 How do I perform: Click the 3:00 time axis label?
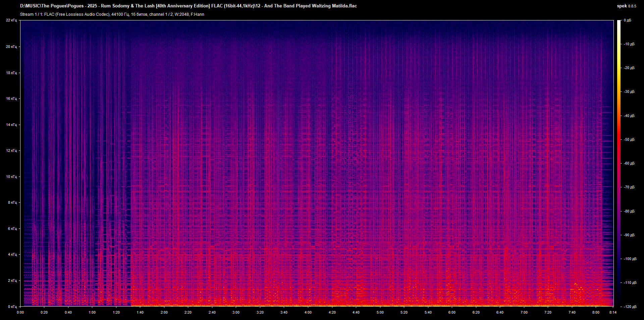pos(236,312)
